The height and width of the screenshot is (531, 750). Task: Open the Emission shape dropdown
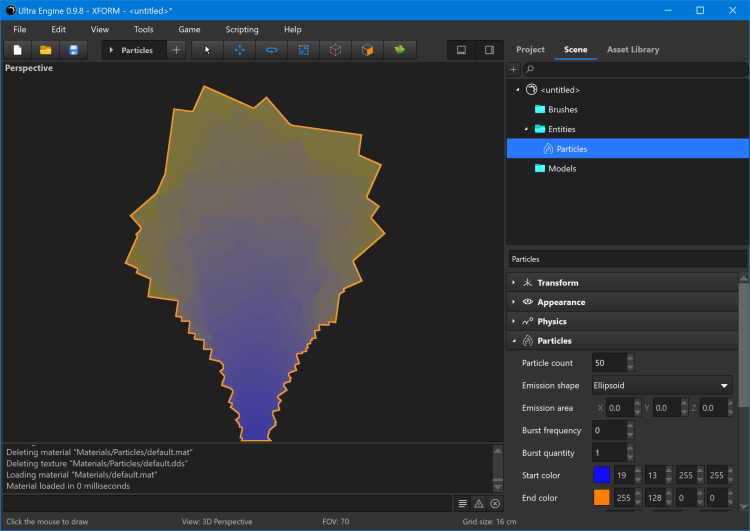pos(661,385)
